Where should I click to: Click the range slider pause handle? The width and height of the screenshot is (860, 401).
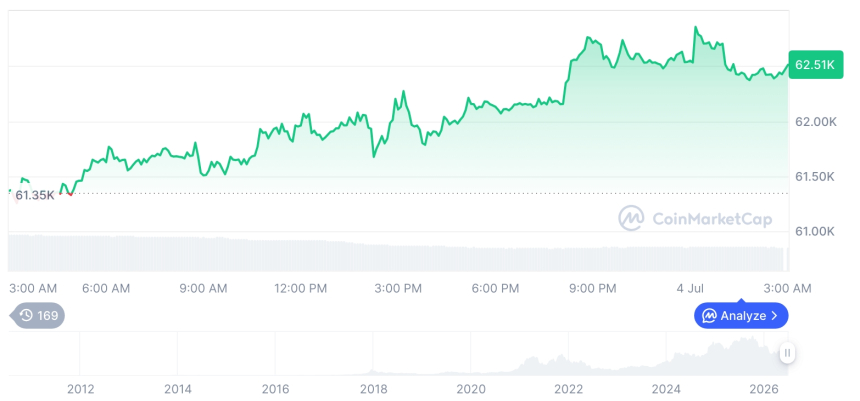[x=787, y=353]
